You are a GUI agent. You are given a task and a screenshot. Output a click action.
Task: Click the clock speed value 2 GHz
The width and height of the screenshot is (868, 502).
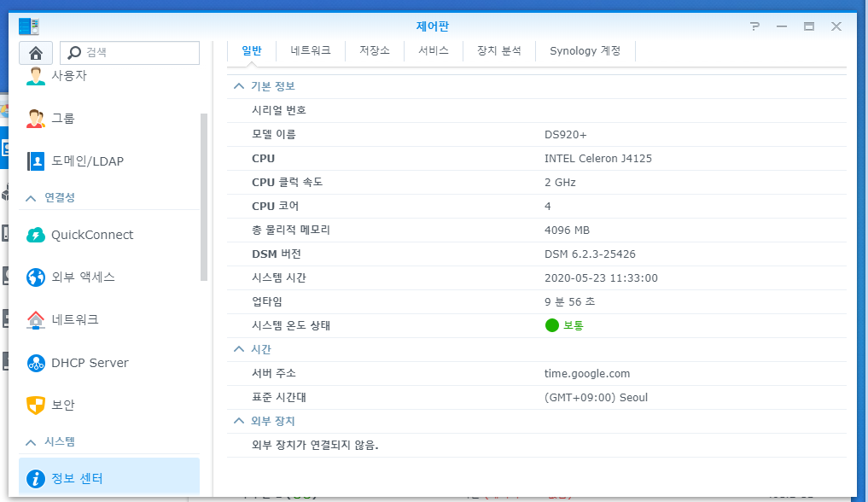[560, 183]
